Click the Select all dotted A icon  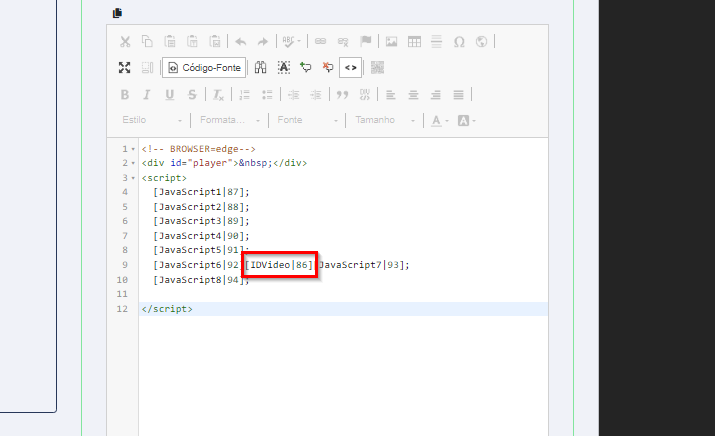click(x=284, y=67)
